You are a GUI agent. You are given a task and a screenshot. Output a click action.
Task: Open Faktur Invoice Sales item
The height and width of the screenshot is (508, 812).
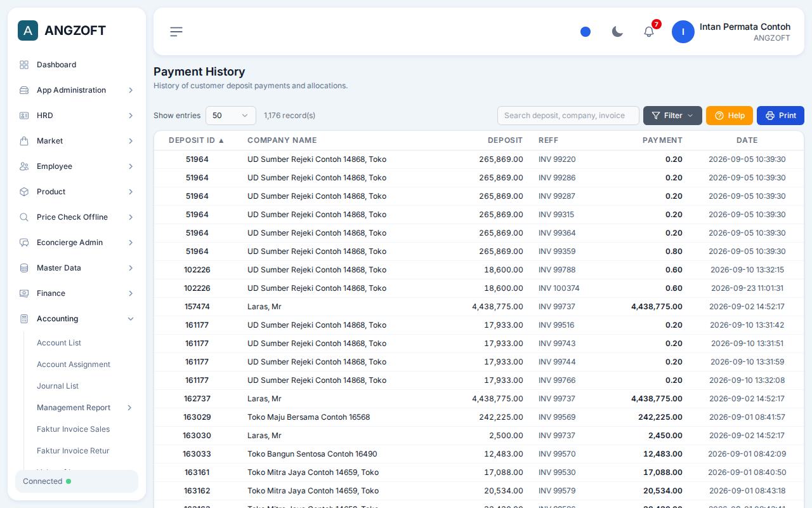tap(73, 429)
